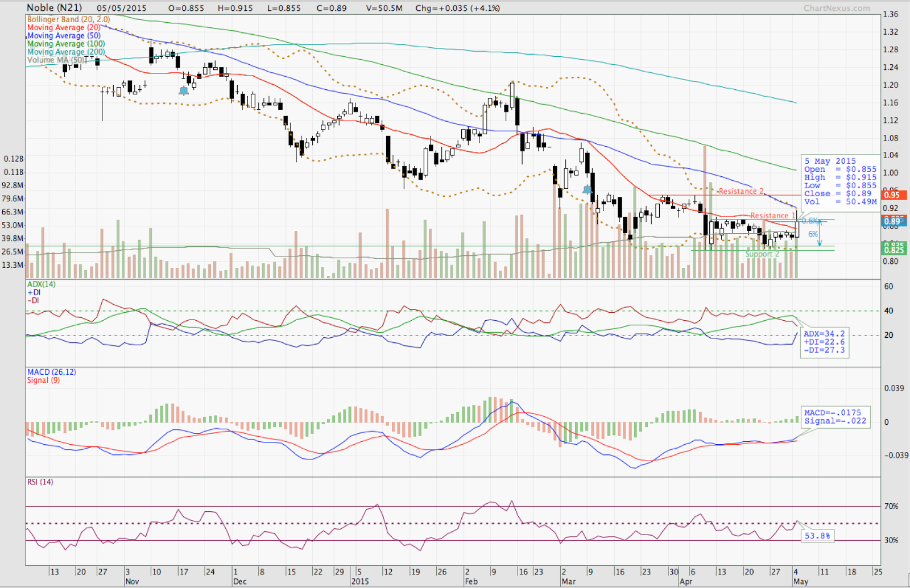Click the Resistance 1 line label
The height and width of the screenshot is (588, 910).
773,216
